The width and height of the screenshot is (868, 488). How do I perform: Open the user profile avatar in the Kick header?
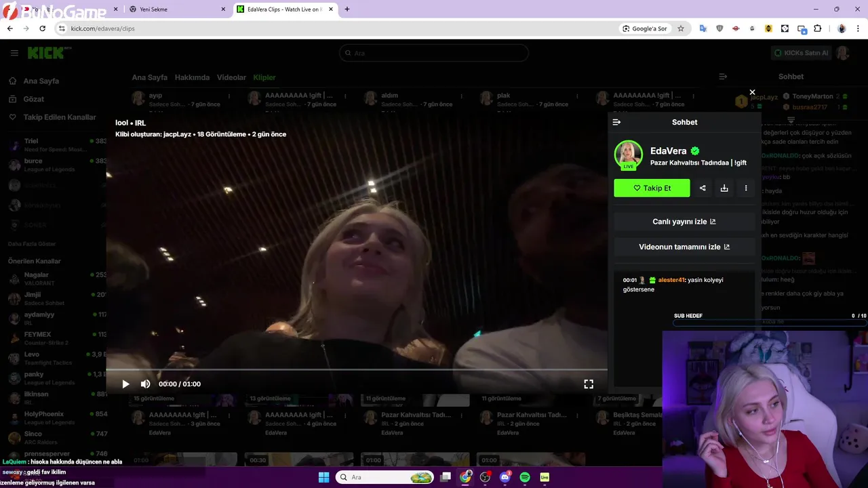(843, 53)
